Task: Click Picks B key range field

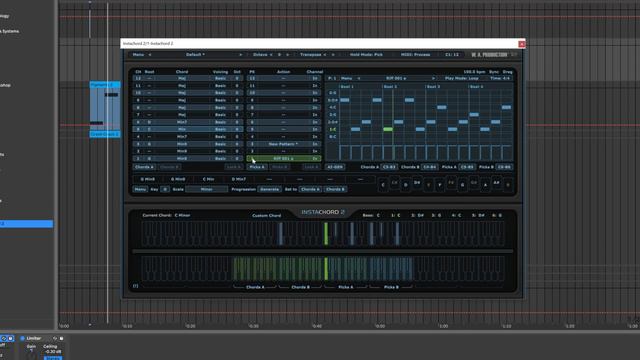Action: (x=504, y=167)
